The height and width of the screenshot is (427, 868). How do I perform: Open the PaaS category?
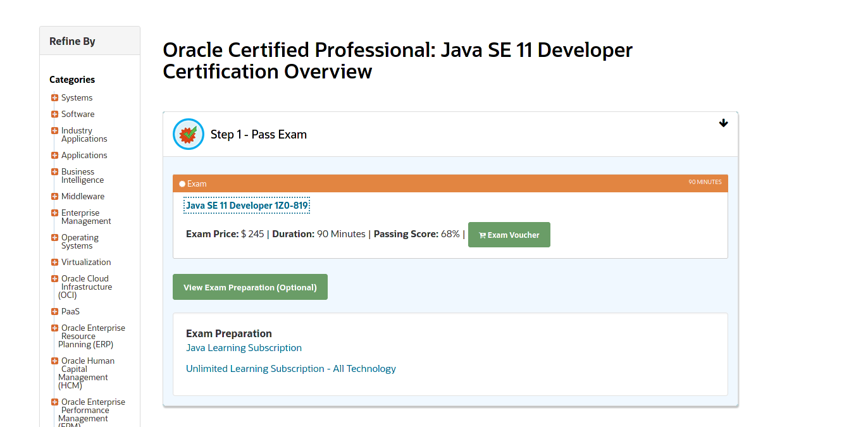click(70, 311)
